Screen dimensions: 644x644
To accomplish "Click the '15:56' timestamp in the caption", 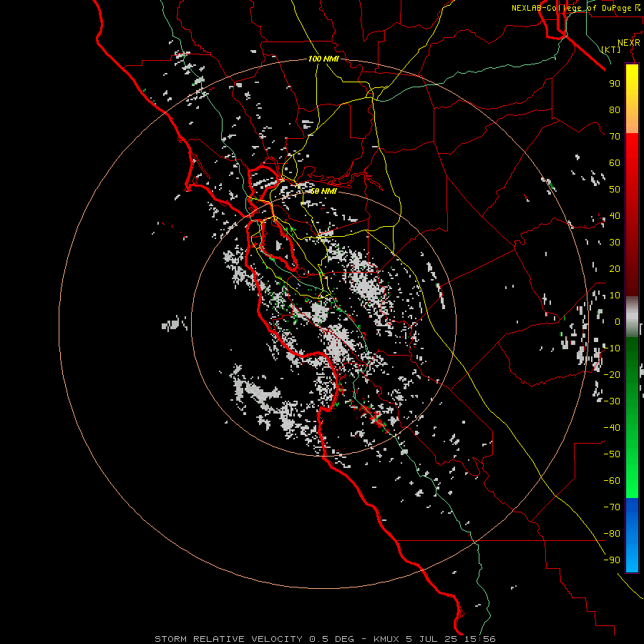I will [x=480, y=639].
